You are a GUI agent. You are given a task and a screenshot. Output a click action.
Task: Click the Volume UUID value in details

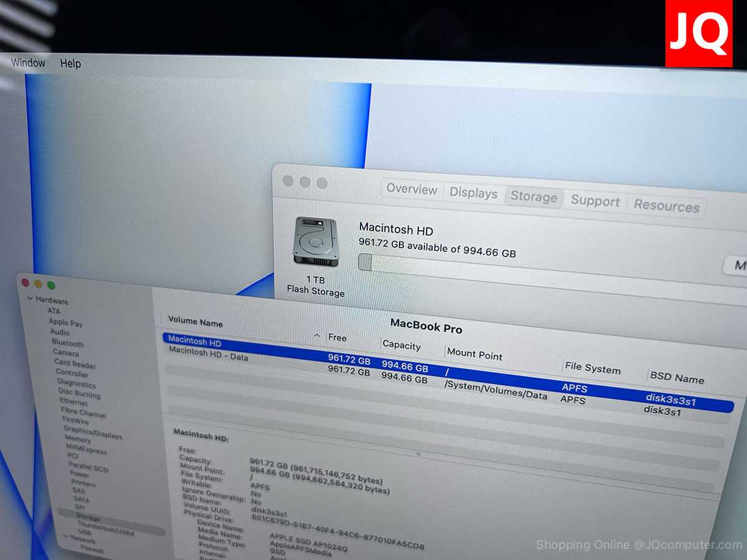pos(337,531)
